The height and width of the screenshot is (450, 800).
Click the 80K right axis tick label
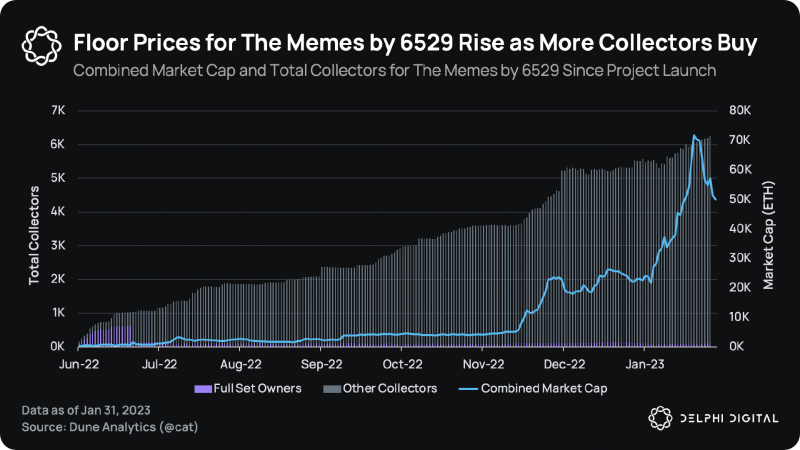(740, 110)
